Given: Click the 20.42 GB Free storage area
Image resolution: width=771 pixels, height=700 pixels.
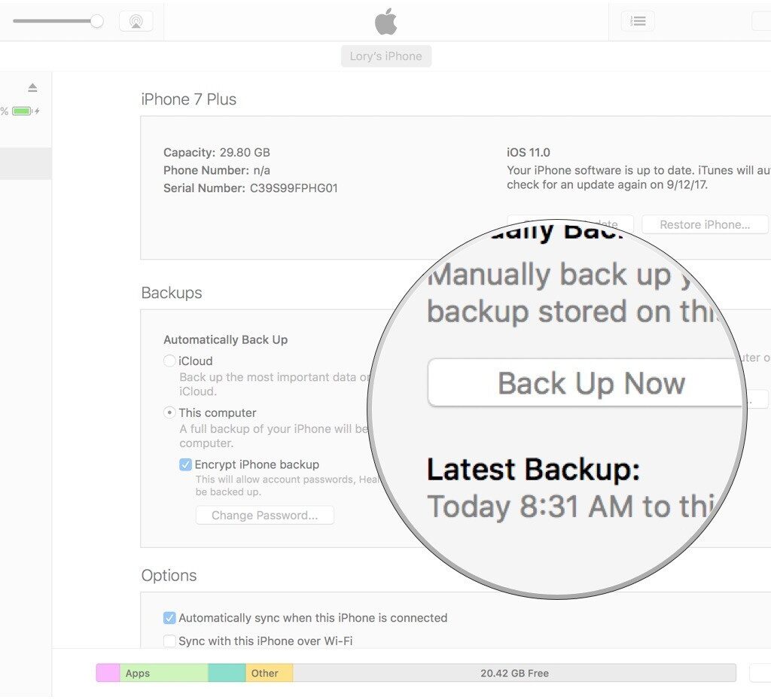Looking at the screenshot, I should (x=514, y=673).
